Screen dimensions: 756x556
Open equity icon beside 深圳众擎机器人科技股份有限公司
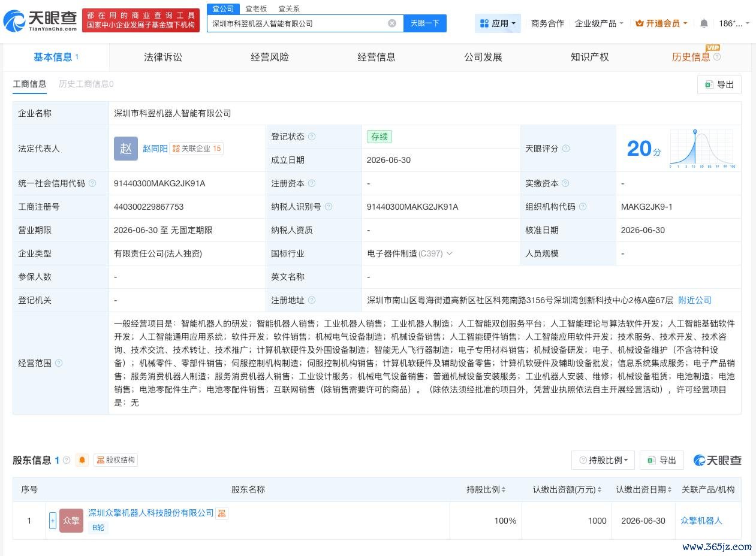coord(222,513)
